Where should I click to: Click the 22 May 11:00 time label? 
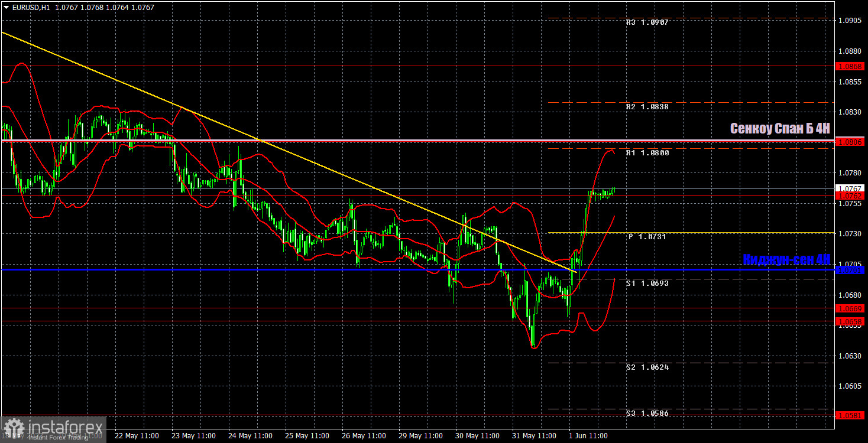click(x=137, y=436)
